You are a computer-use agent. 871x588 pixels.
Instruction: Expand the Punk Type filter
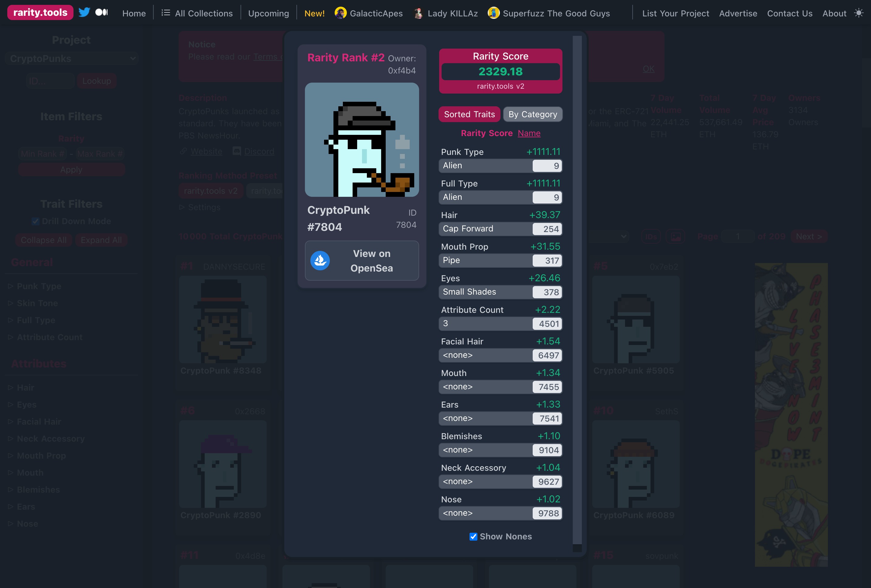pyautogui.click(x=39, y=286)
